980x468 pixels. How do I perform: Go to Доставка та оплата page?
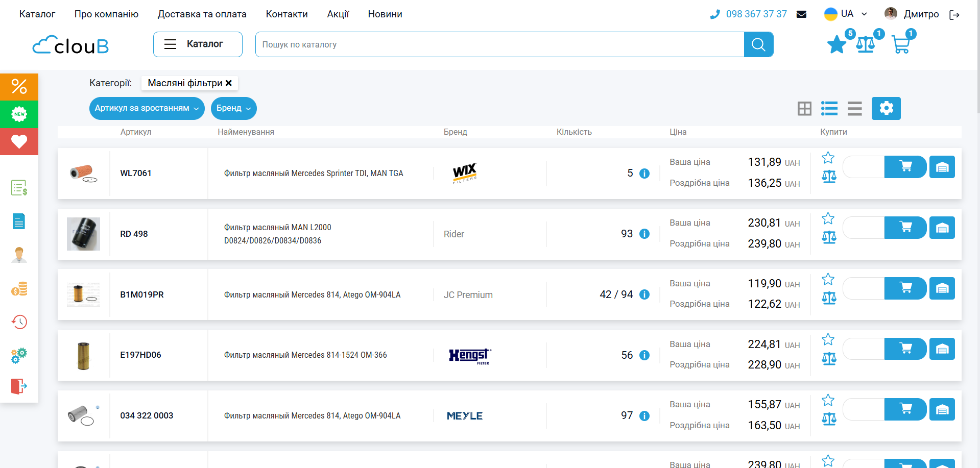coord(202,14)
